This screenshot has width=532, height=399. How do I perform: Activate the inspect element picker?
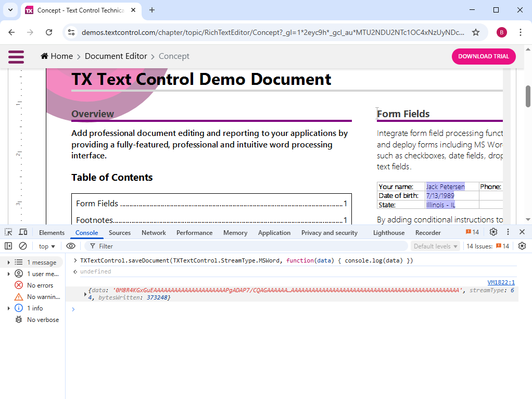[8, 232]
